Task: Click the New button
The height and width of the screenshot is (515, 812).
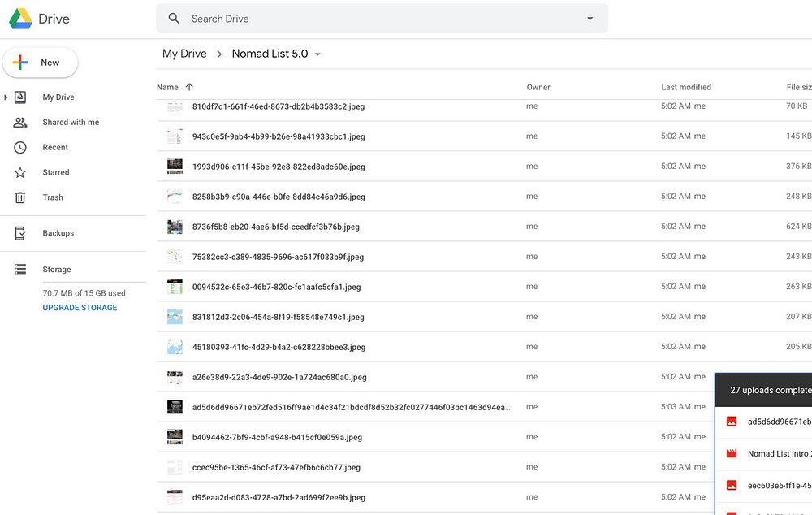Action: click(x=41, y=63)
